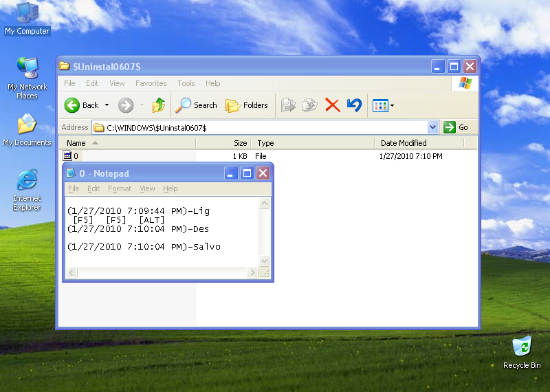Open Notepad File menu
This screenshot has height=392, width=550.
(74, 188)
